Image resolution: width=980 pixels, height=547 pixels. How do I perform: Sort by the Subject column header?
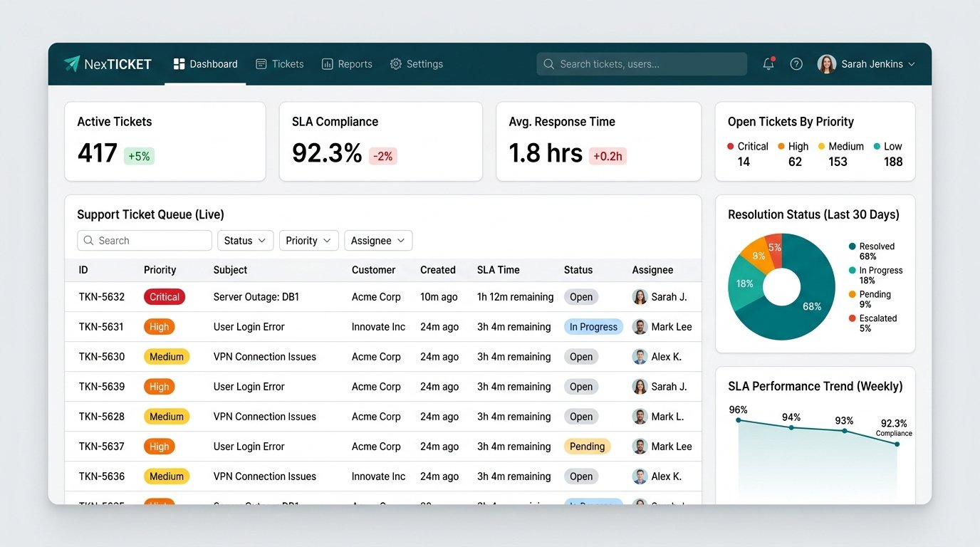230,270
